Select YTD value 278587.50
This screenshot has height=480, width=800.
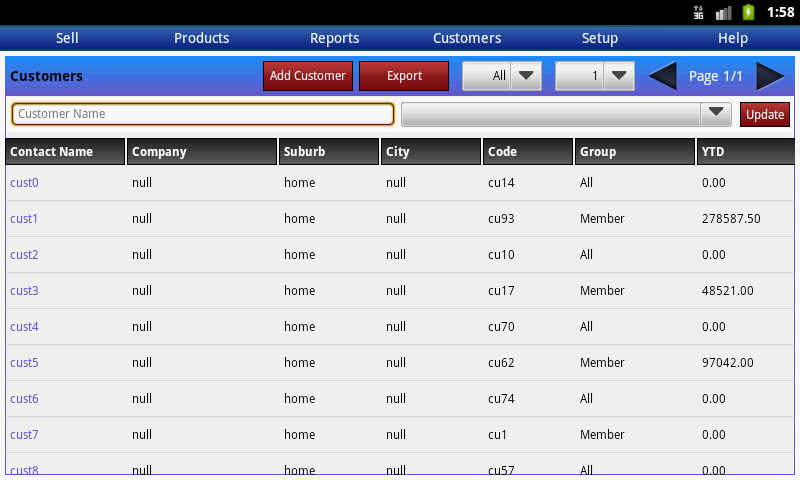[x=731, y=219]
